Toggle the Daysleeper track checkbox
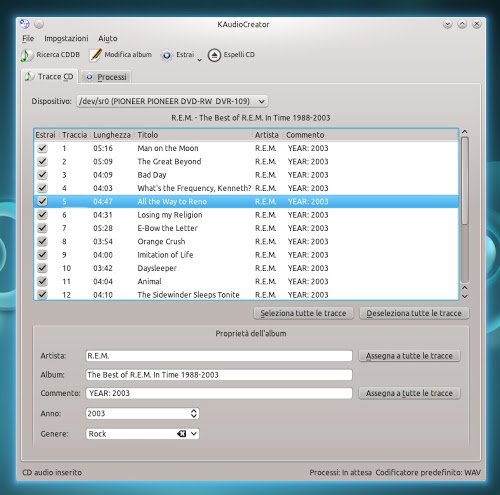The width and height of the screenshot is (500, 495). [42, 268]
